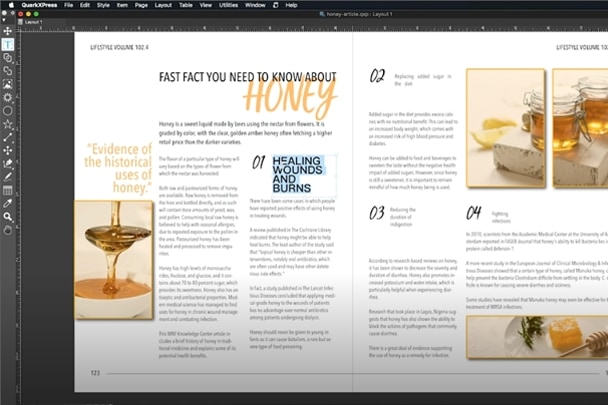Click the Layout 1 tab icon
This screenshot has height=405, width=608.
point(21,22)
